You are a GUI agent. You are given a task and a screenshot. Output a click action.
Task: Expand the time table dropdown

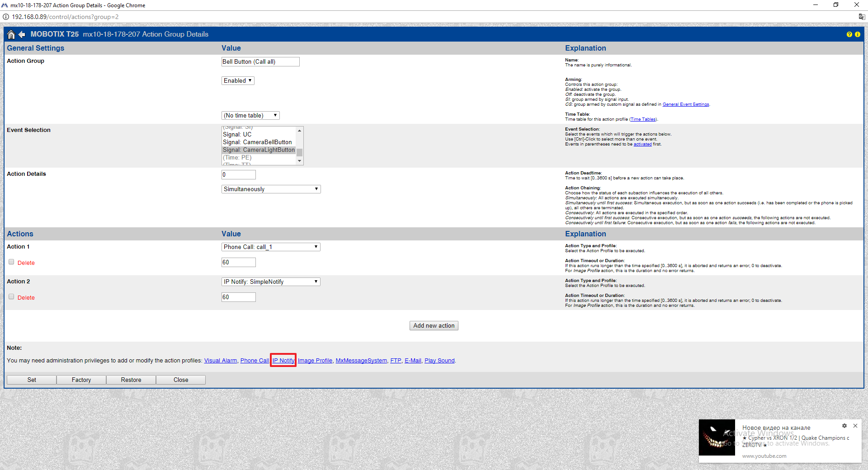point(250,116)
